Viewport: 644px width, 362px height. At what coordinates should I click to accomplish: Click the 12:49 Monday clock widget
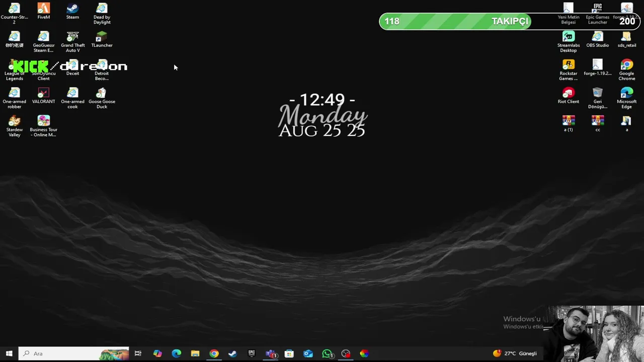tap(322, 115)
